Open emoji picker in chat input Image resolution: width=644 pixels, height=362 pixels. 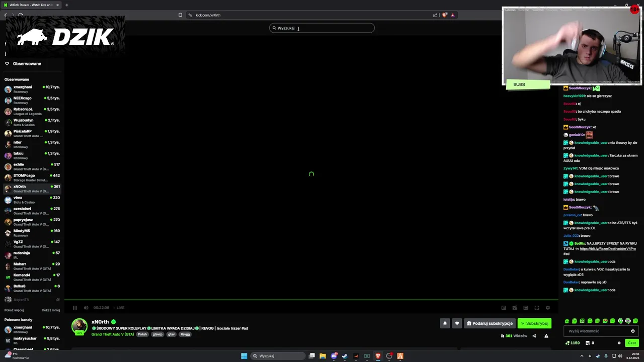pos(633,331)
